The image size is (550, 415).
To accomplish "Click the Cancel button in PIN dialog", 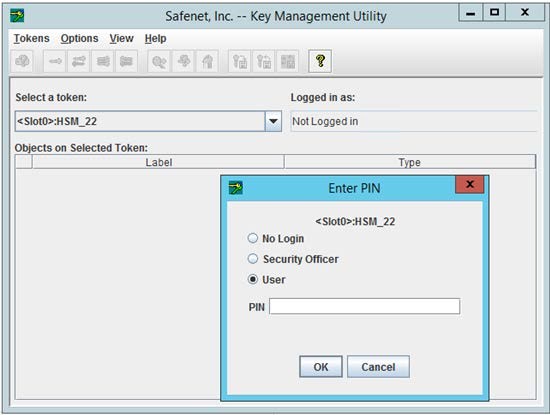I will 378,367.
